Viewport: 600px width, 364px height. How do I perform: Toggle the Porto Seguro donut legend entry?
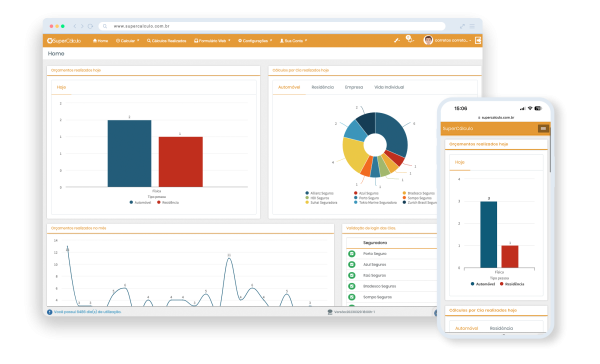click(366, 198)
